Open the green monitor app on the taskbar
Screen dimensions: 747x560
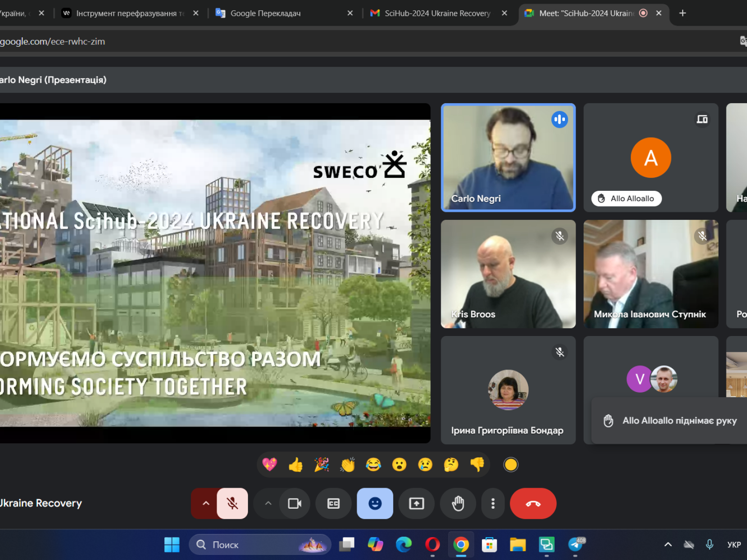[547, 545]
